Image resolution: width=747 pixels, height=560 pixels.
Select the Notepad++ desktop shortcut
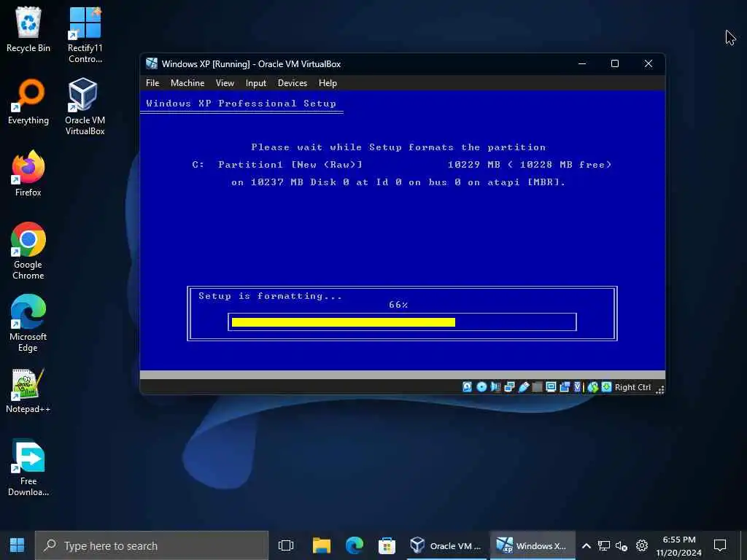coord(28,391)
